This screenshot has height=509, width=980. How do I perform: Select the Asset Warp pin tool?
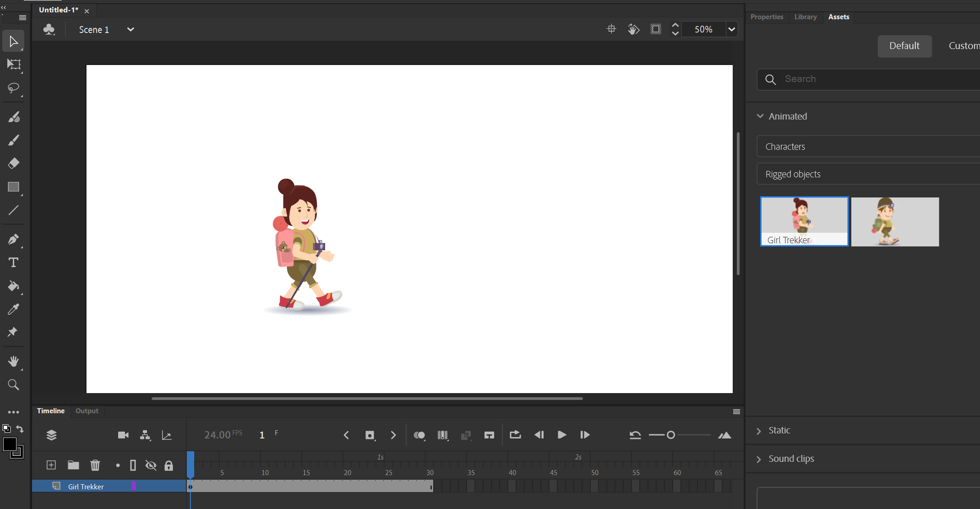click(13, 332)
